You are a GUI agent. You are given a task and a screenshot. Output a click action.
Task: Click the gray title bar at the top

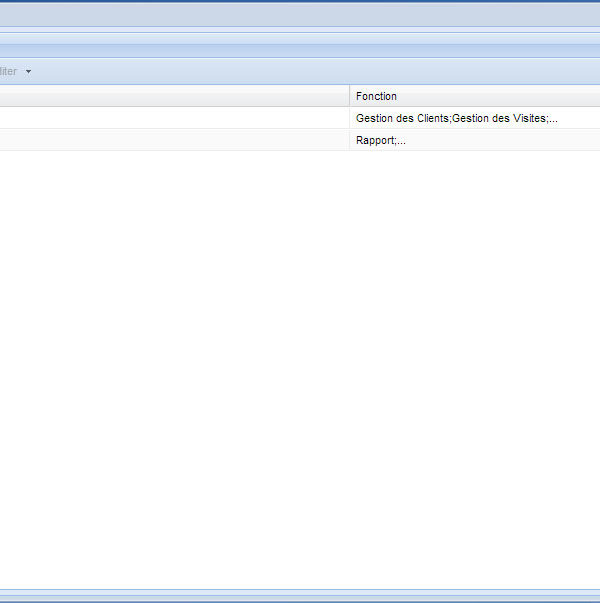click(x=300, y=14)
